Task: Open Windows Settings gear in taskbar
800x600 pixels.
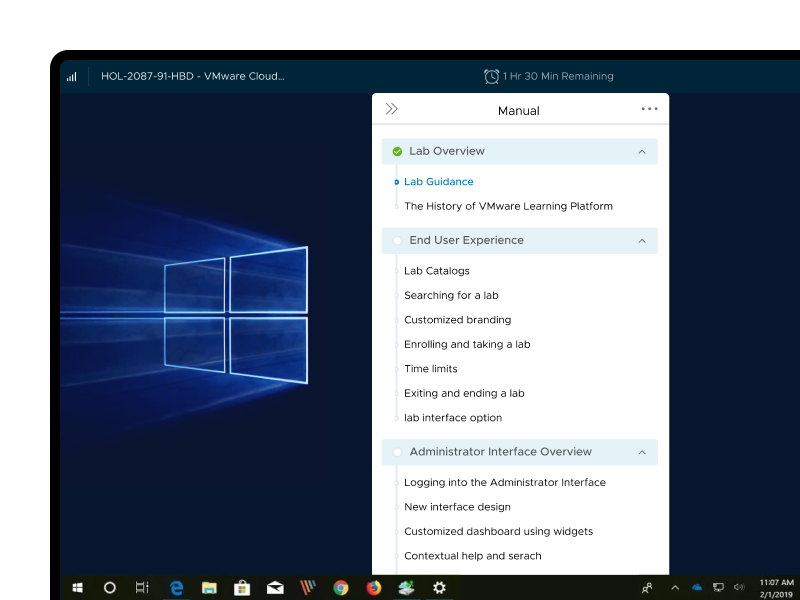Action: (x=439, y=588)
